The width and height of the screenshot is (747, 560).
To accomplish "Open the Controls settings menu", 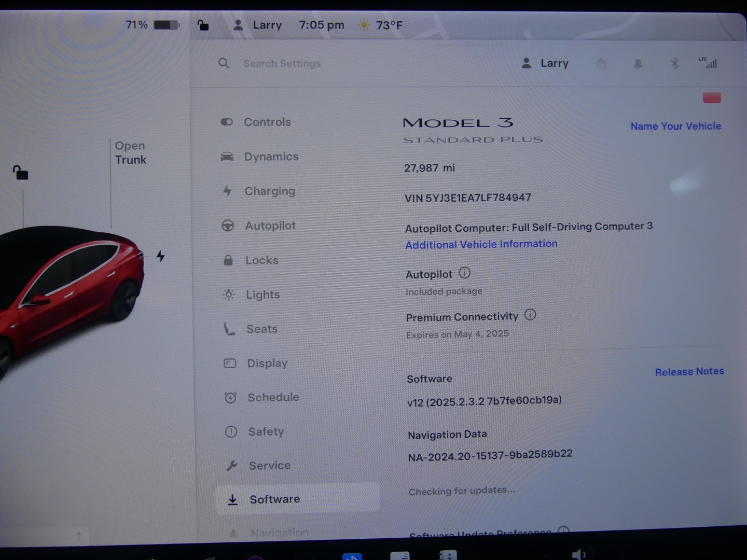I will (267, 122).
